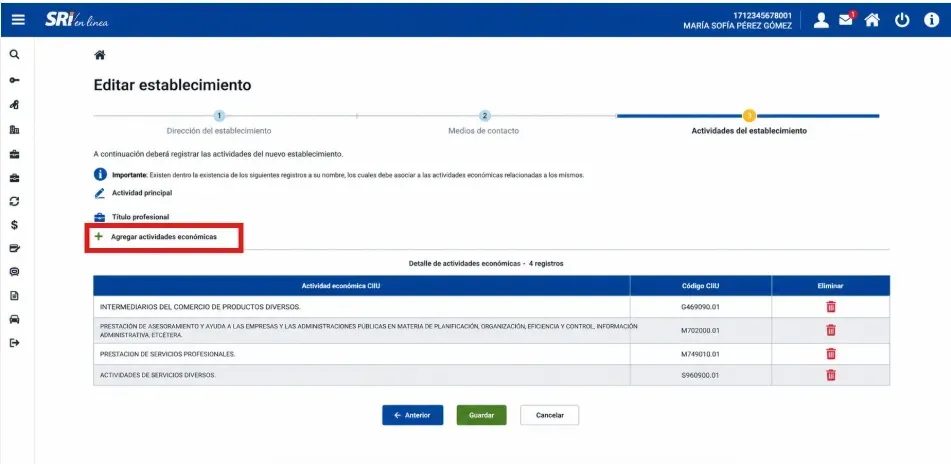Click the Editar establecimiento heading

point(172,86)
